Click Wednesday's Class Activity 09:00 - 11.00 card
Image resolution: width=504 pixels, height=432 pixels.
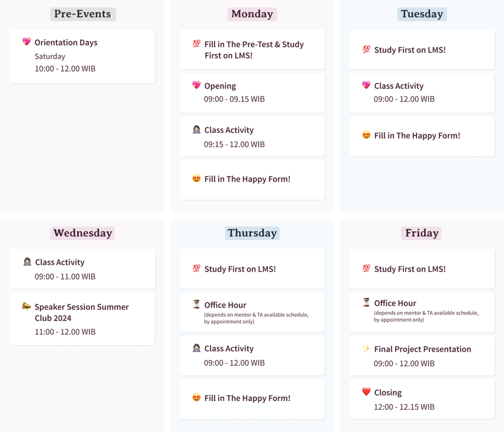[x=83, y=268]
